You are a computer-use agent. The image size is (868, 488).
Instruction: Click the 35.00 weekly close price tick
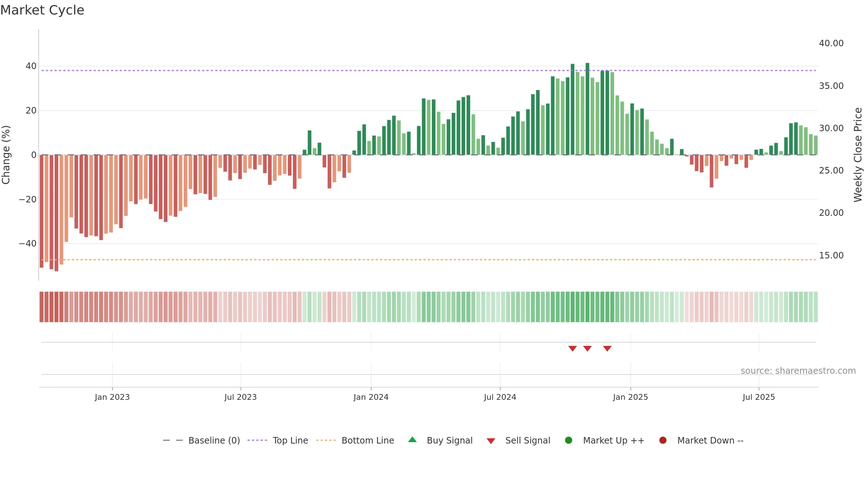tap(831, 86)
